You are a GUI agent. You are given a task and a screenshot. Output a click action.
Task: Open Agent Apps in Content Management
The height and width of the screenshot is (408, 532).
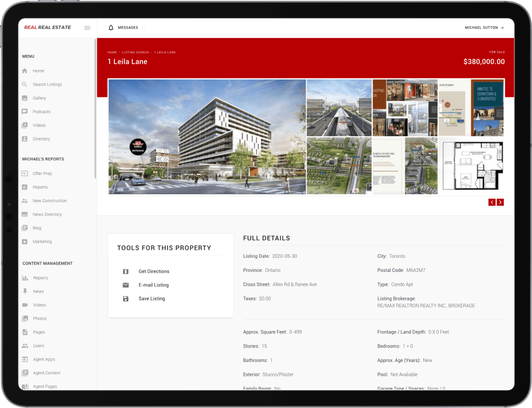(x=44, y=360)
